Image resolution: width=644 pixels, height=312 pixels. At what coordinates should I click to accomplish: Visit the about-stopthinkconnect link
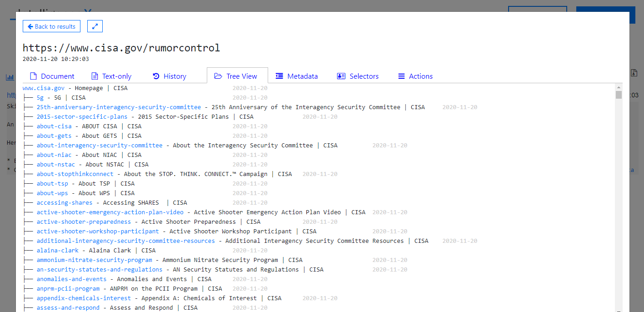point(75,174)
